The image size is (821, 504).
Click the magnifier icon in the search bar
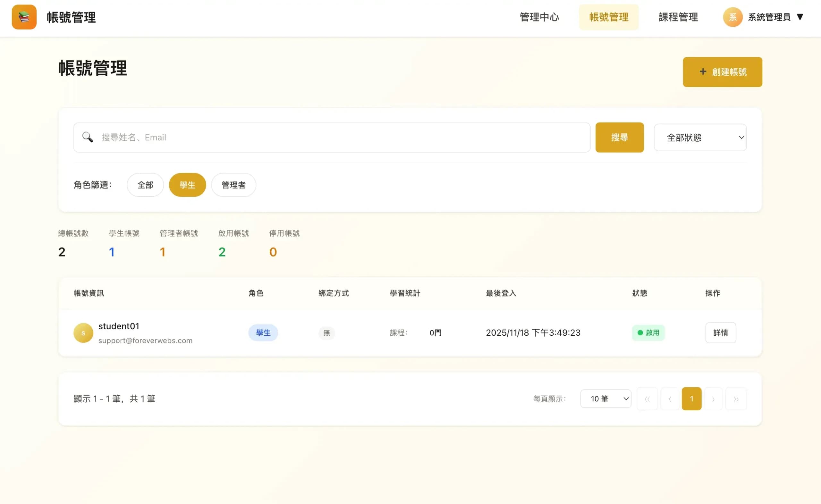[x=87, y=137]
